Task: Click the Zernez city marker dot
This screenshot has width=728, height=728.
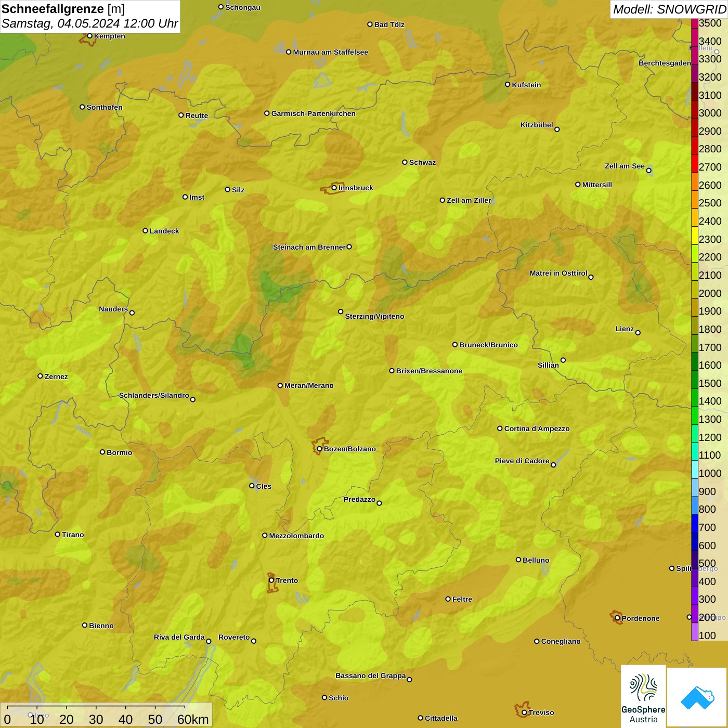Action: pos(40,376)
